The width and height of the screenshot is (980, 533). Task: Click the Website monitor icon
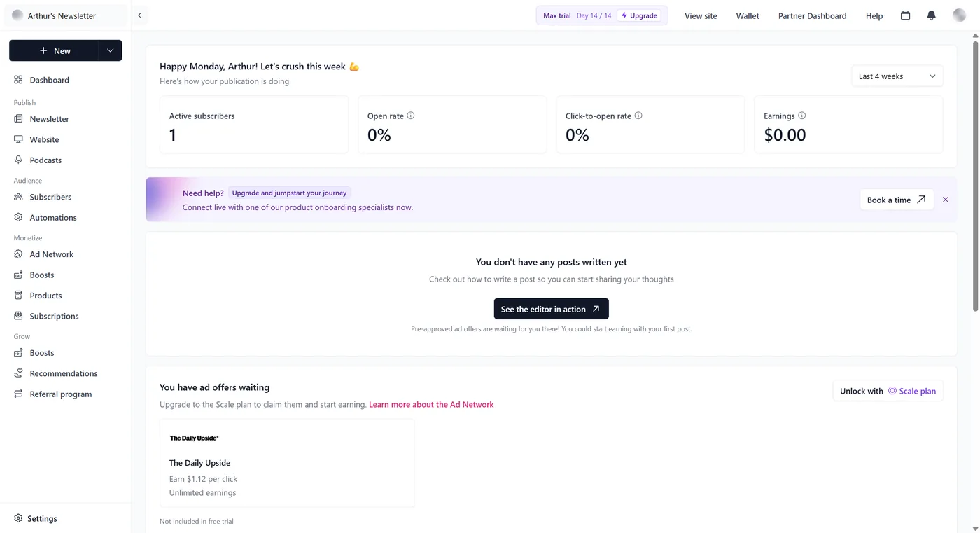click(18, 139)
